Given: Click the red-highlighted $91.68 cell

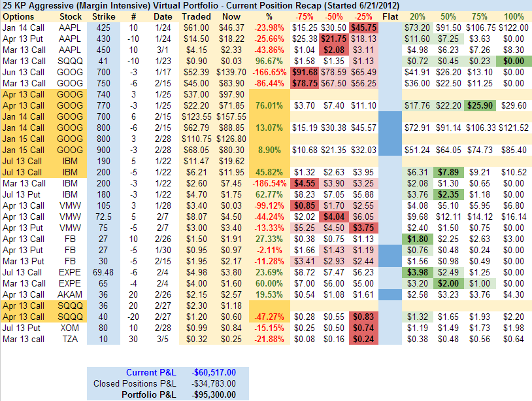Looking at the screenshot, I should (303, 72).
